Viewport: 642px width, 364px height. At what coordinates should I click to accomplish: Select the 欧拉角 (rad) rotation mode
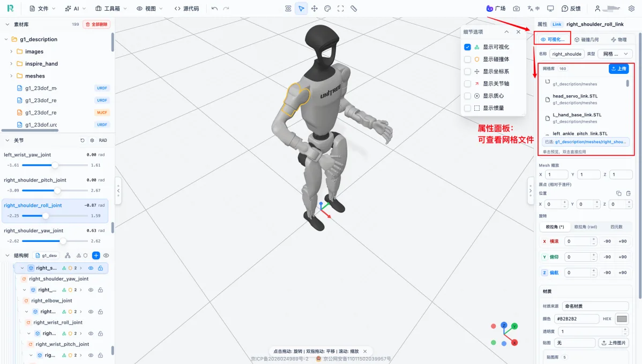coord(586,226)
